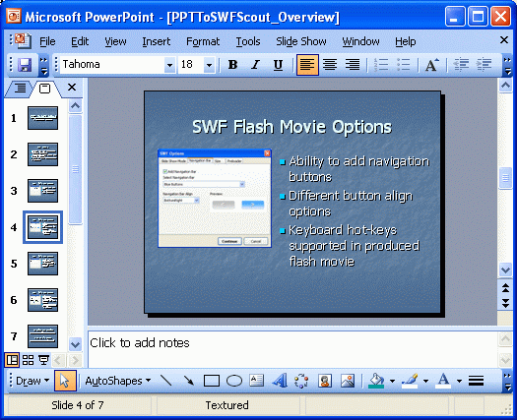The image size is (517, 420).
Task: Toggle Underline formatting
Action: click(x=278, y=65)
